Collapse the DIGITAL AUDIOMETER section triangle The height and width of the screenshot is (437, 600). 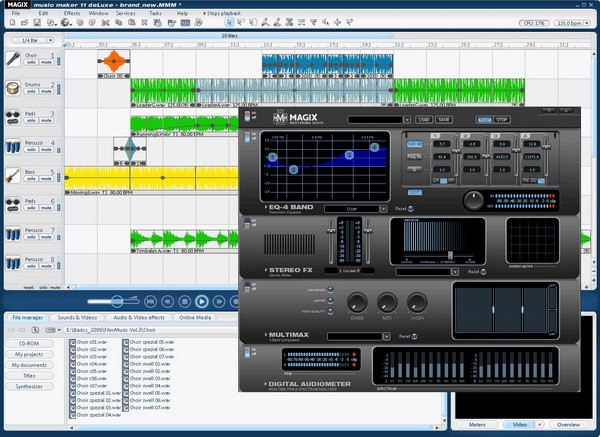(265, 383)
